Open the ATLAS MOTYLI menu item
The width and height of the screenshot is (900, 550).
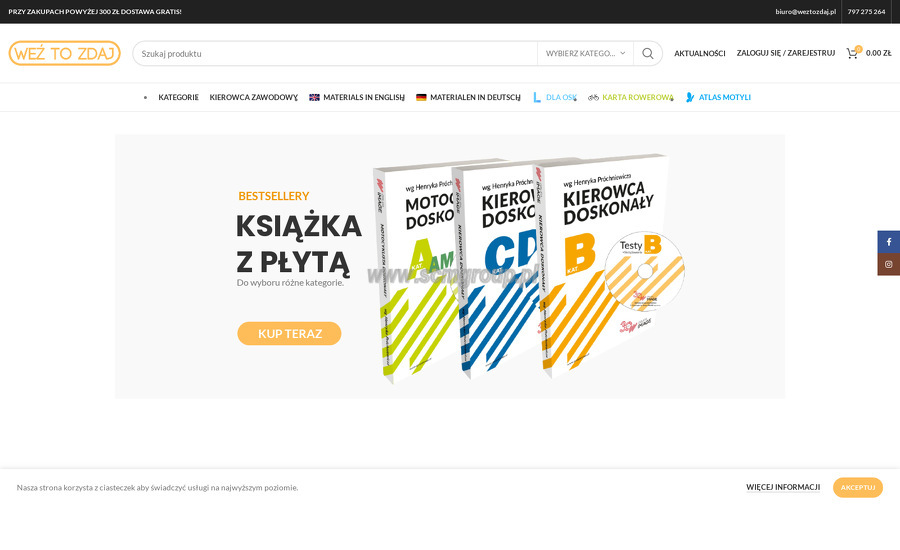tap(724, 98)
